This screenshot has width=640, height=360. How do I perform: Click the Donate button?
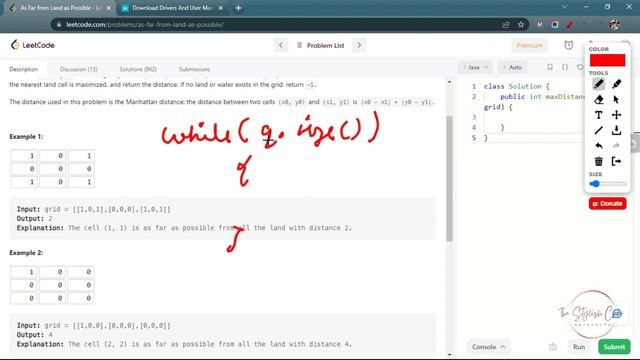(607, 203)
